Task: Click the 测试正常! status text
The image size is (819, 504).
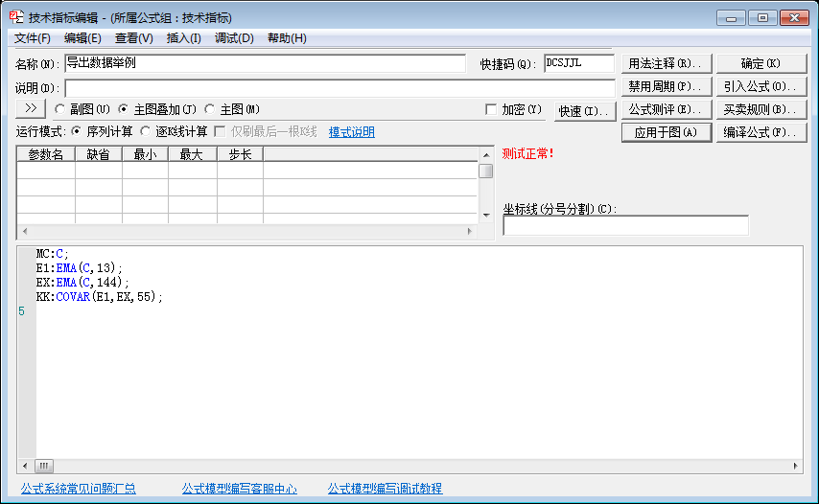Action: 528,154
